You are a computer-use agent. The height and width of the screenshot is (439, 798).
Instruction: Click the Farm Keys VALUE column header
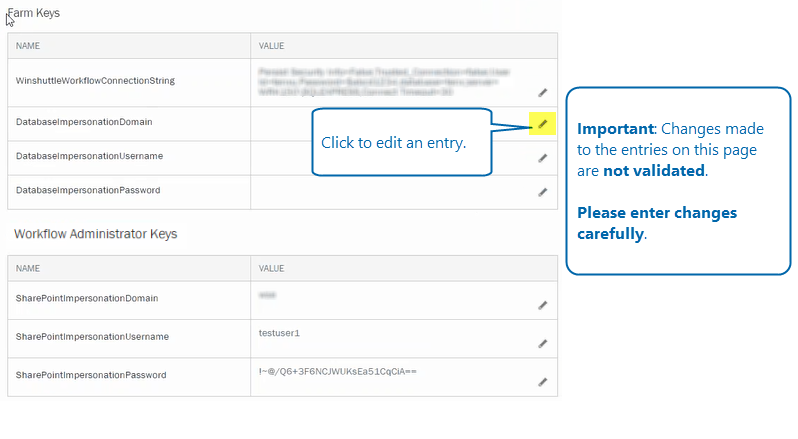coord(271,46)
